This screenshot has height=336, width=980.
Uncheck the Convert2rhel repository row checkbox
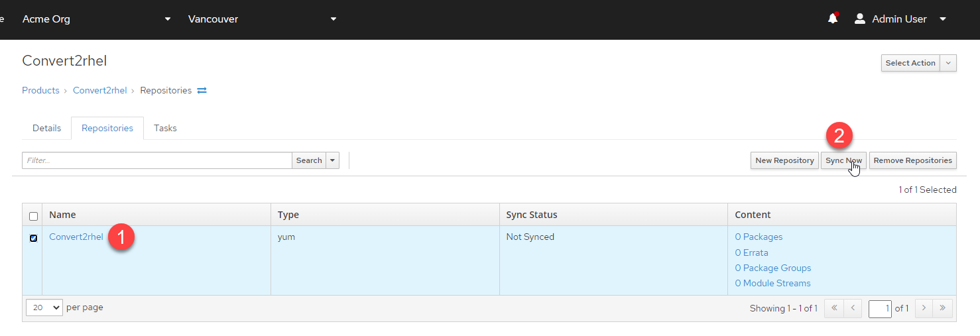[x=34, y=238]
